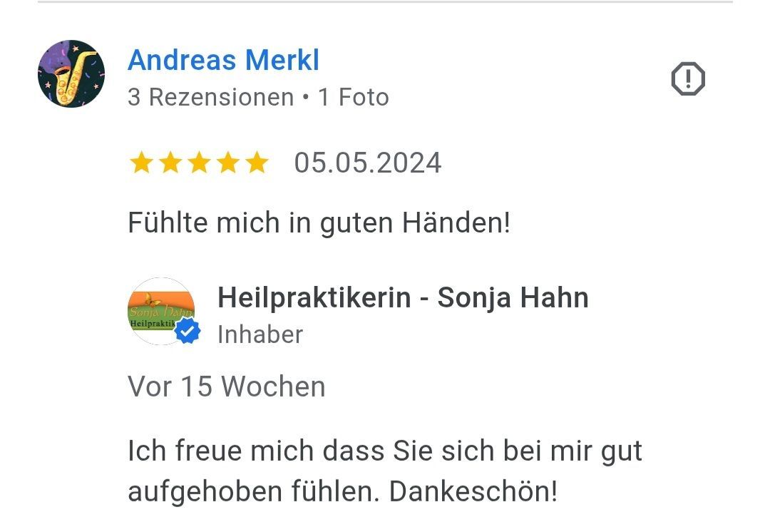This screenshot has height=532, width=770.
Task: Select the reply line starting Ich freue mich
Action: point(385,451)
